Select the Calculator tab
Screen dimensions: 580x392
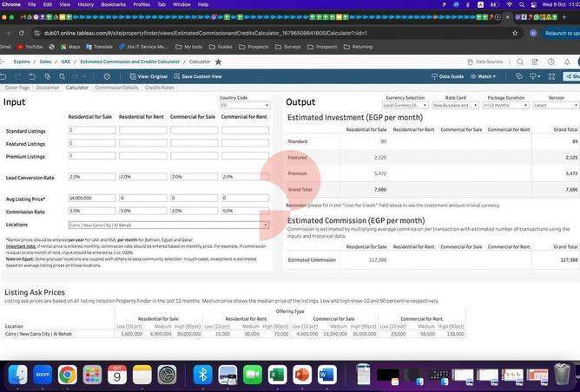tap(77, 88)
